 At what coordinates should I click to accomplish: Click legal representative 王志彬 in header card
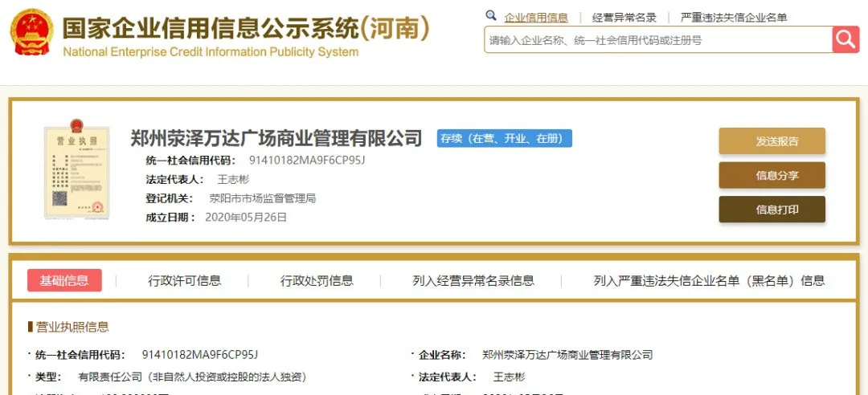coord(233,179)
